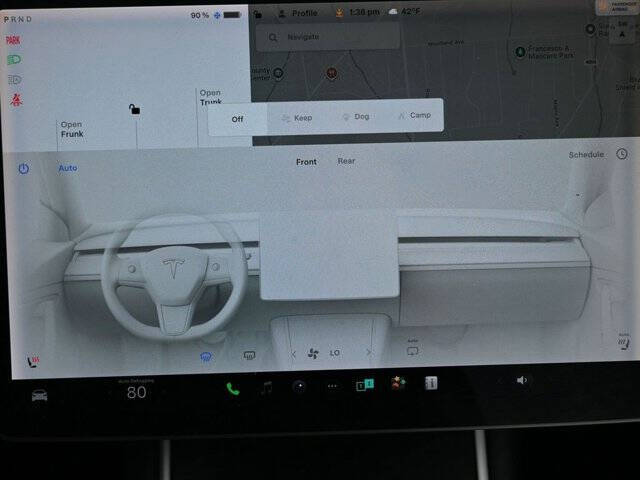Decrease fan speed with left arrow
This screenshot has height=480, width=640.
click(x=293, y=354)
